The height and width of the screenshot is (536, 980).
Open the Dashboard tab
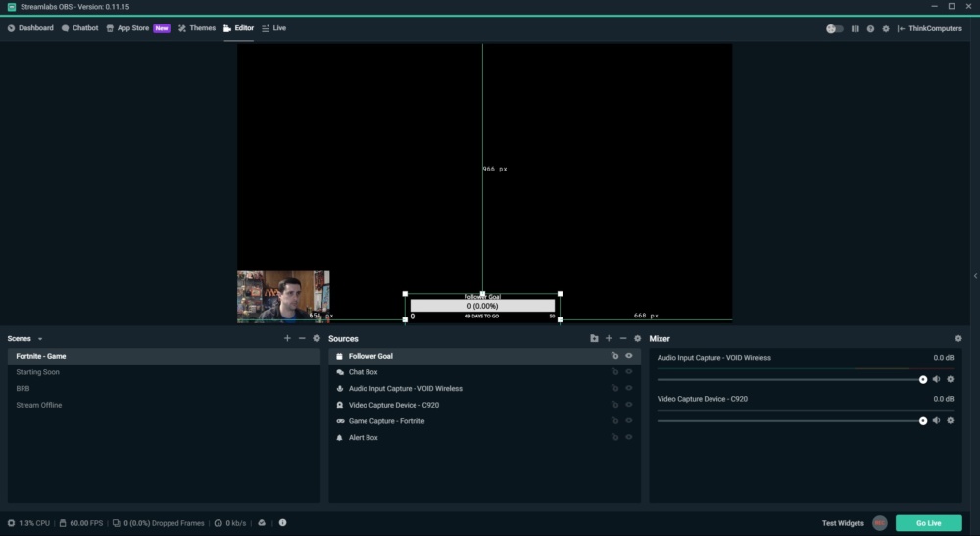pos(30,28)
